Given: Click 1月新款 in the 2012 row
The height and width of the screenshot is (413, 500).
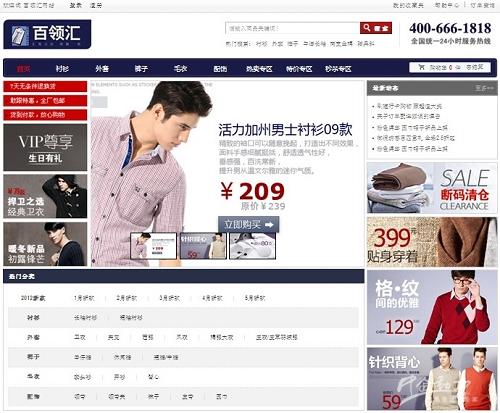Looking at the screenshot, I should click(x=84, y=298).
